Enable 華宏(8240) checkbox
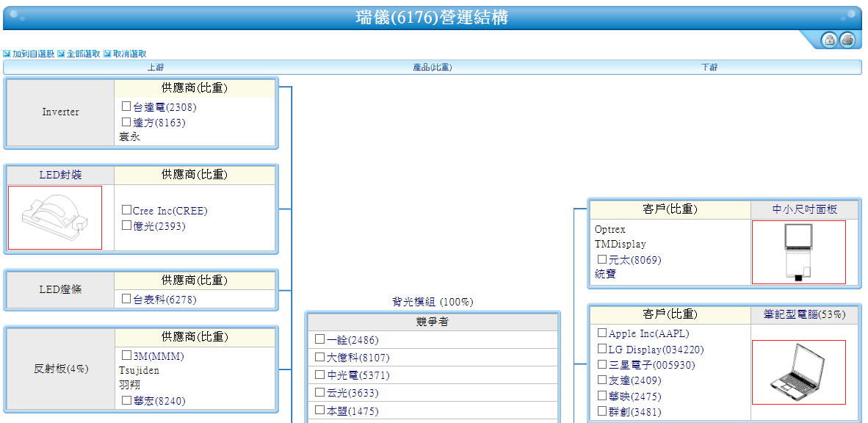This screenshot has height=423, width=868. (126, 399)
